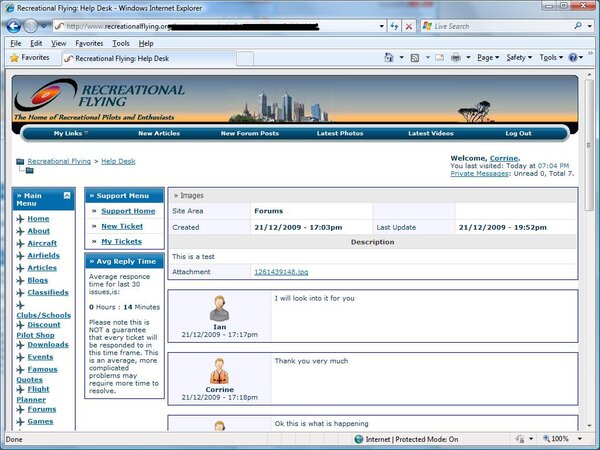
Task: Collapse the Main Menu panel
Action: coord(67,195)
